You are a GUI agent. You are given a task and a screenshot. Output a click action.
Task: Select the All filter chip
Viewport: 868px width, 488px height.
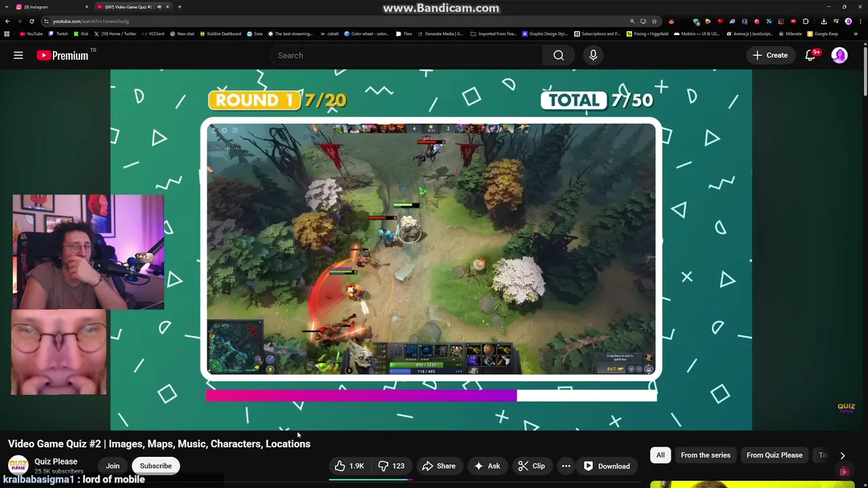click(660, 455)
